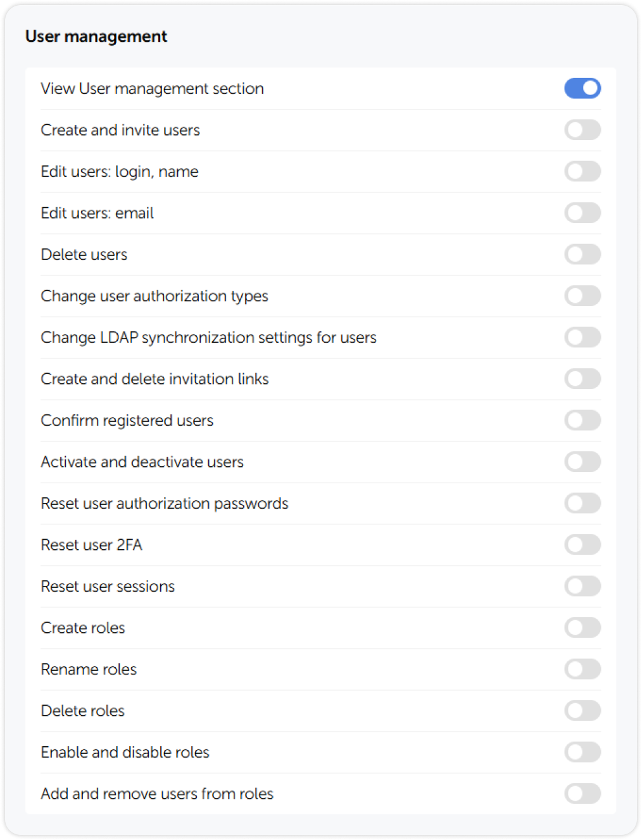Image resolution: width=642 pixels, height=840 pixels.
Task: Enable Reset user 2FA permission
Action: click(x=582, y=545)
